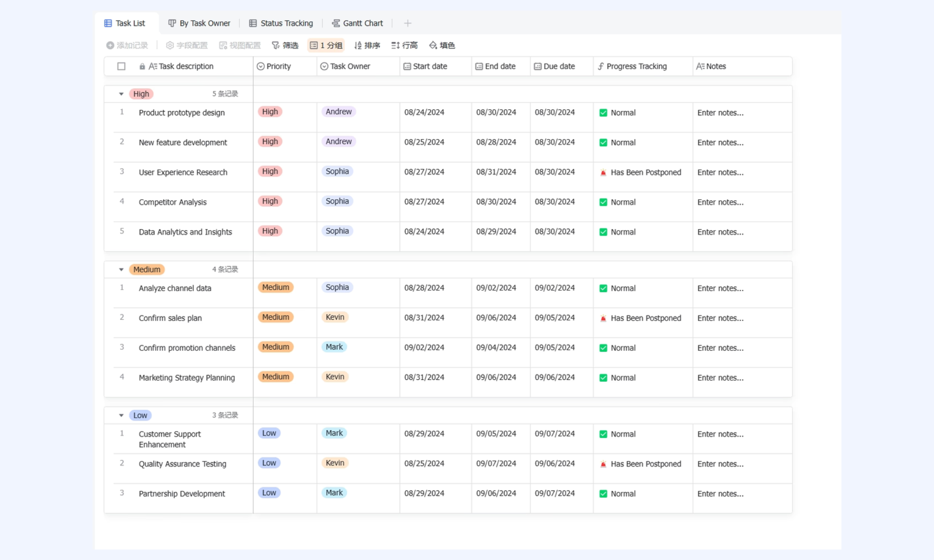Collapse the Low priority group

point(121,415)
